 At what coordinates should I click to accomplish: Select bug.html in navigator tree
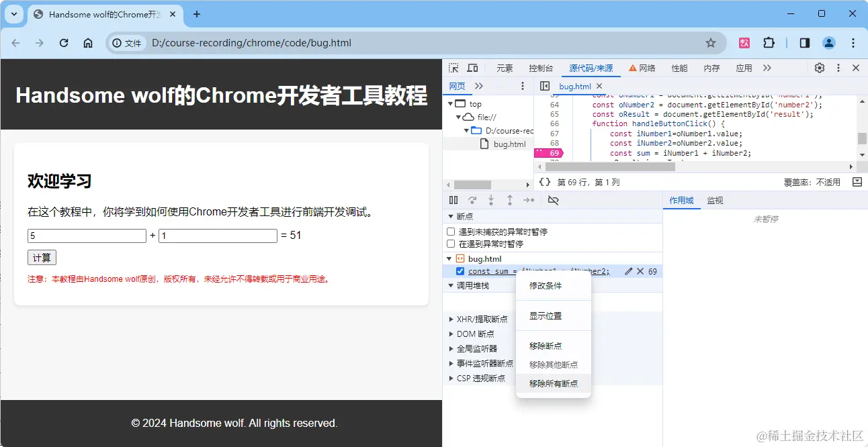click(509, 144)
